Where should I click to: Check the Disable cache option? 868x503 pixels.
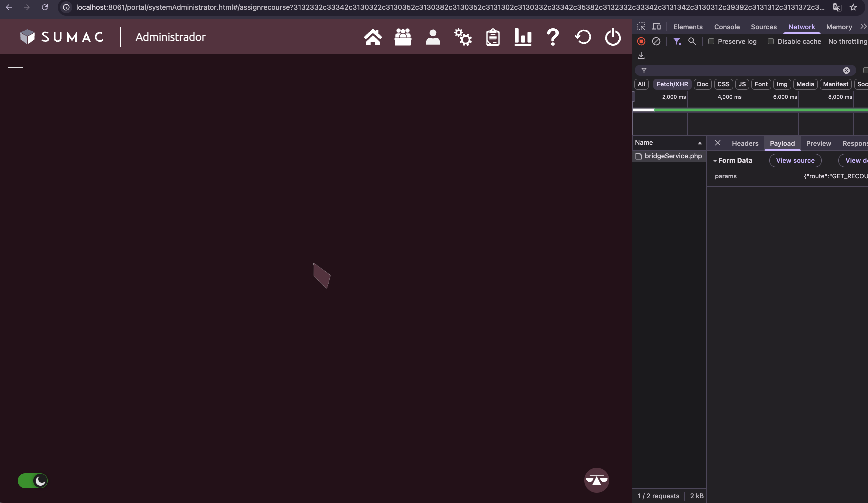coord(771,42)
